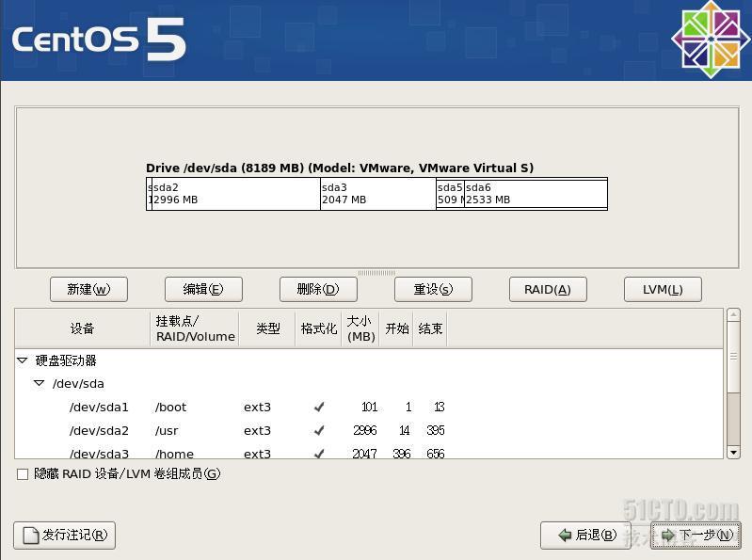The height and width of the screenshot is (560, 752).
Task: Select the /dev/sda2 partition row
Action: point(368,430)
